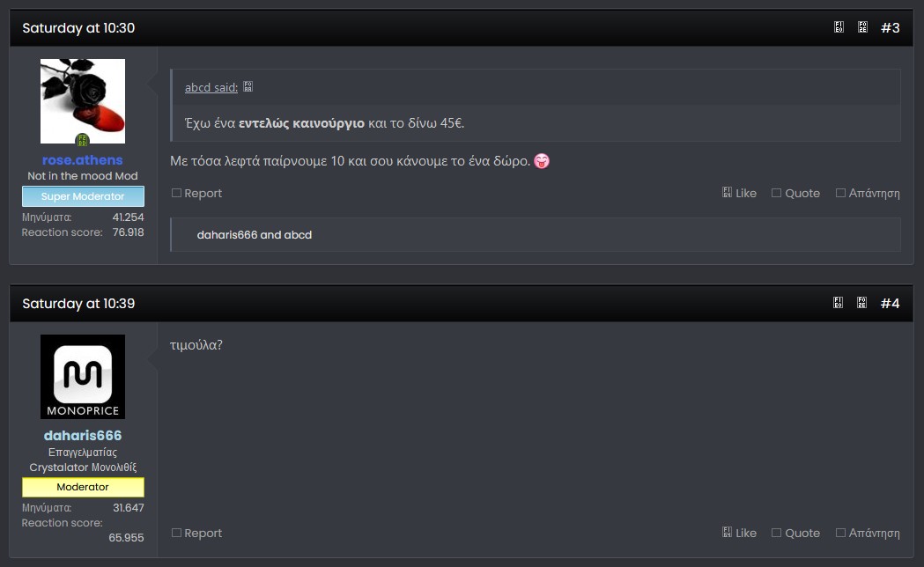924x567 pixels.
Task: Click the tongue-out emoji in post #3
Action: pyautogui.click(x=542, y=161)
